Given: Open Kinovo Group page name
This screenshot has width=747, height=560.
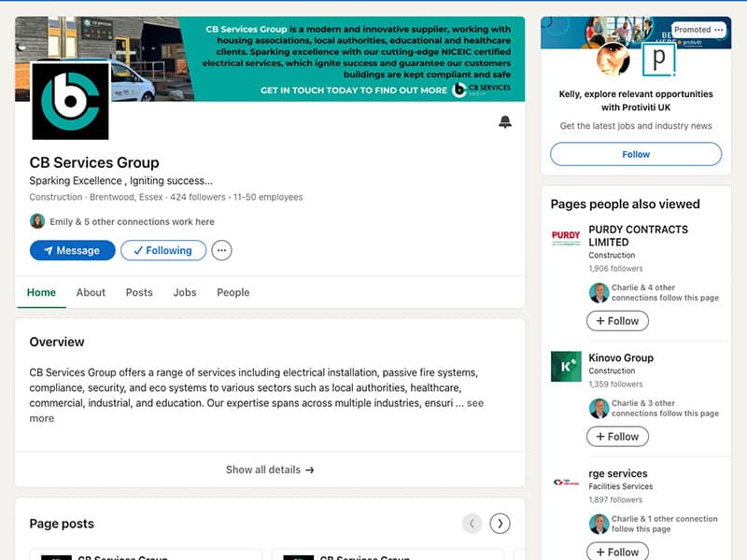Looking at the screenshot, I should pyautogui.click(x=621, y=357).
